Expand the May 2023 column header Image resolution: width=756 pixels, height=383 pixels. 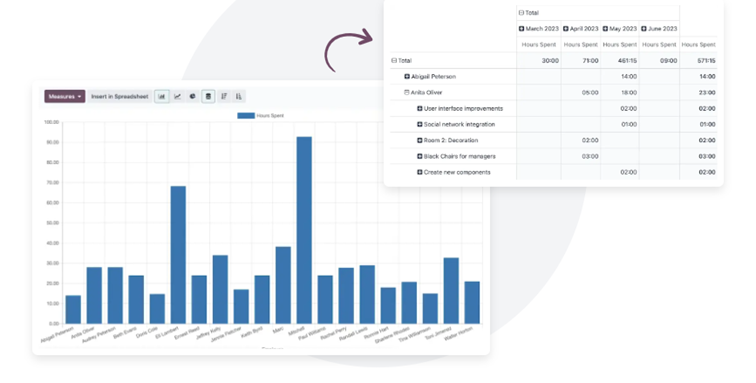(x=620, y=29)
